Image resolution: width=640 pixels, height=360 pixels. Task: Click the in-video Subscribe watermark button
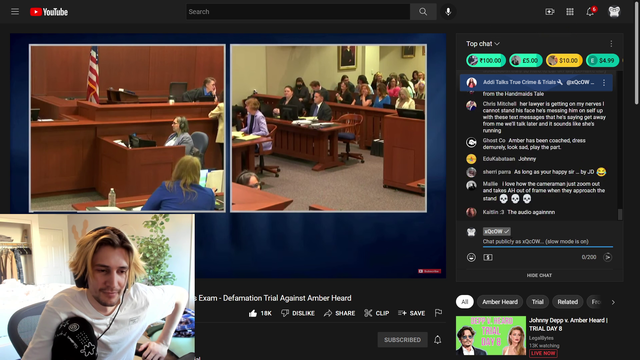point(429,271)
